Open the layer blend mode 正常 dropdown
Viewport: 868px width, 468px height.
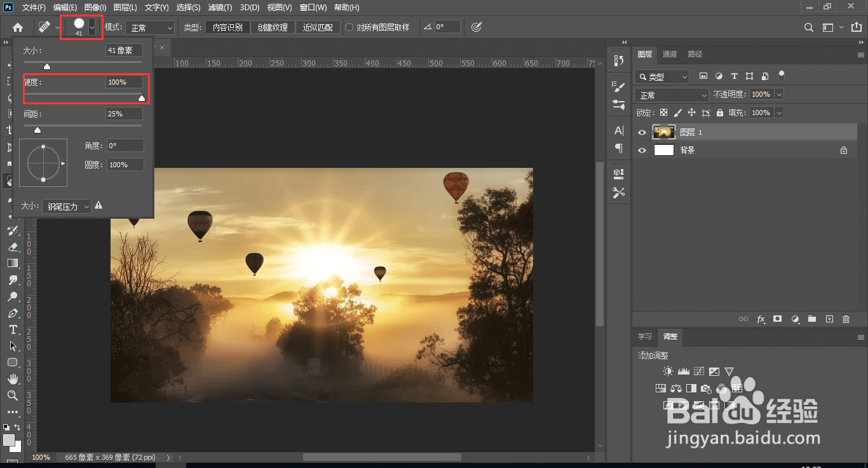672,95
